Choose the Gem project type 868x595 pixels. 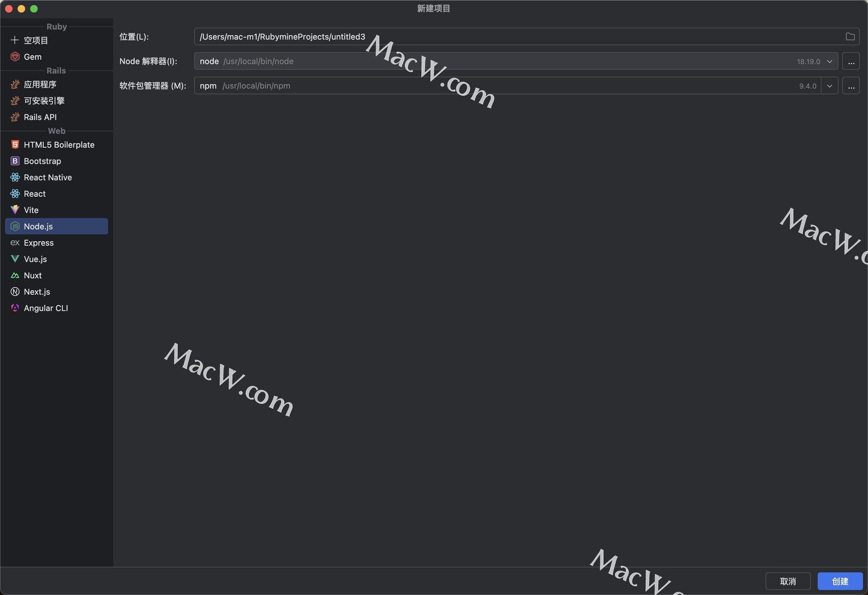click(x=57, y=56)
